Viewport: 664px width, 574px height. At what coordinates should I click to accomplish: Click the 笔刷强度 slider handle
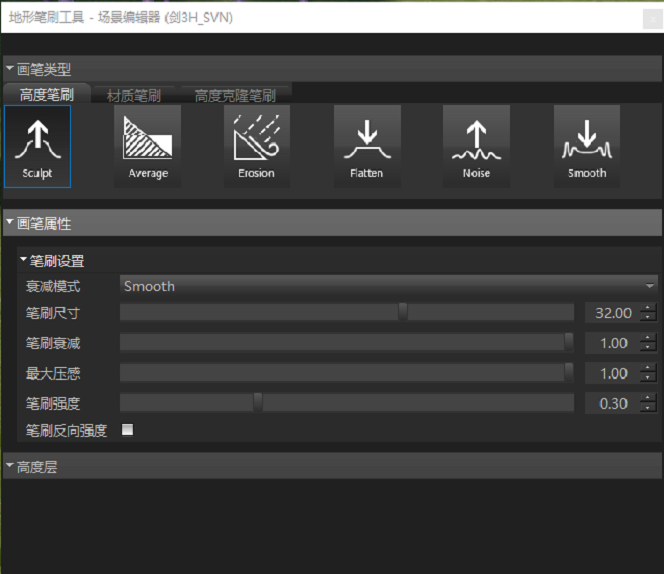tap(258, 402)
